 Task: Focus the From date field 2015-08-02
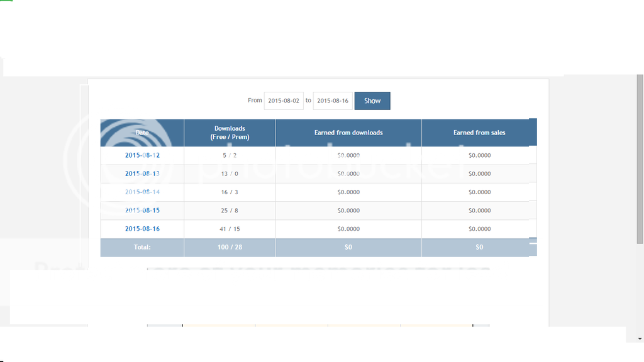click(x=284, y=101)
